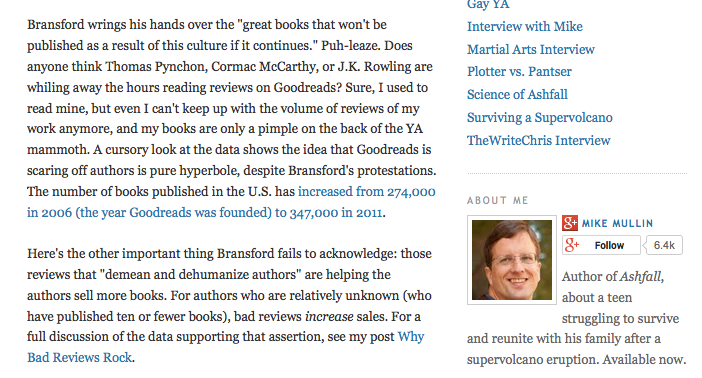This screenshot has height=378, width=702.
Task: Click the italic 'Ashfall' title in bio
Action: (641, 277)
